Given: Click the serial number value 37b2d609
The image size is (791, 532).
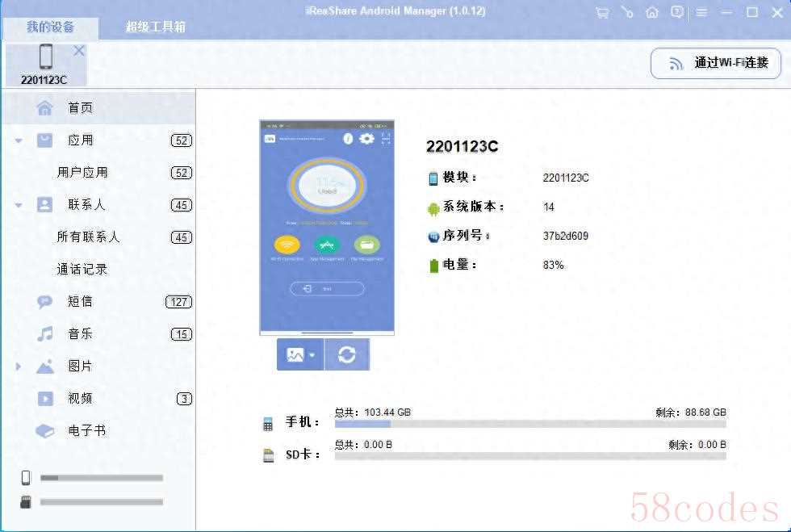Looking at the screenshot, I should [566, 237].
